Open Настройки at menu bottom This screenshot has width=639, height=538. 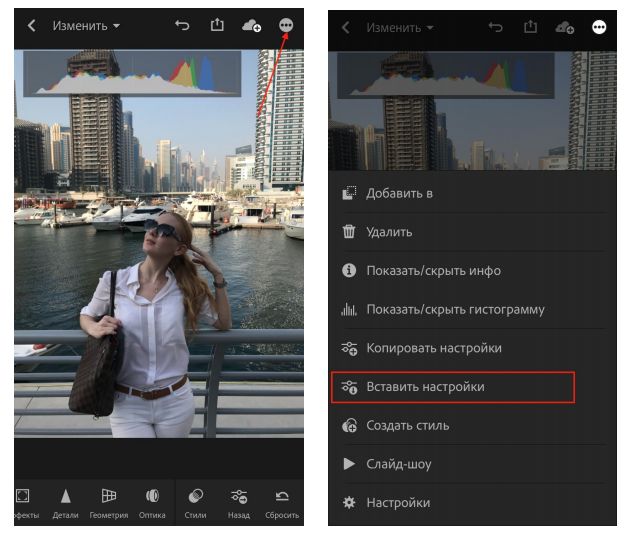(x=473, y=503)
